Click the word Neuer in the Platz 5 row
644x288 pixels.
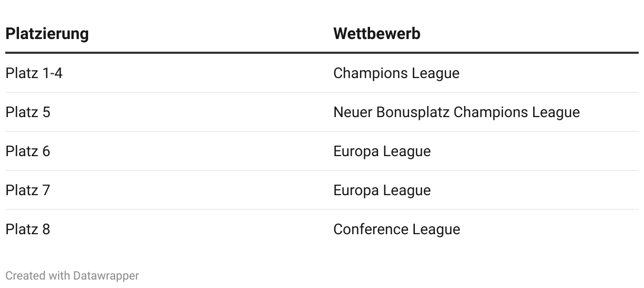(x=353, y=112)
